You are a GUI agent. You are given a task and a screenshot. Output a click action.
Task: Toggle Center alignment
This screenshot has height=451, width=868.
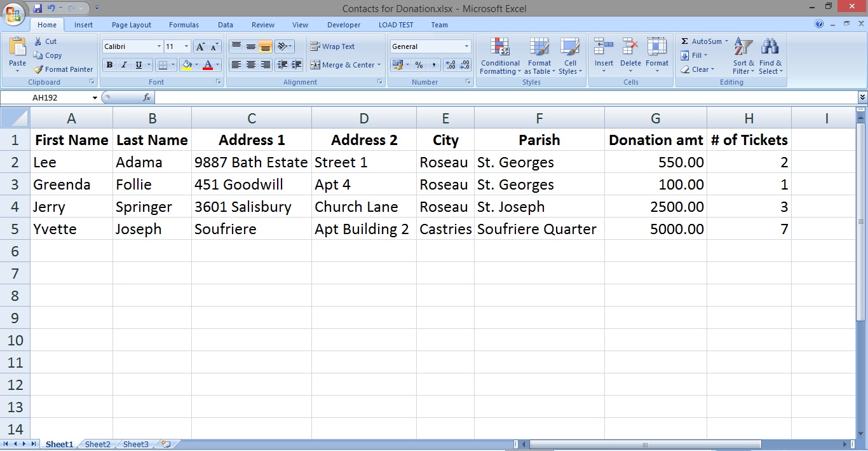pos(251,65)
